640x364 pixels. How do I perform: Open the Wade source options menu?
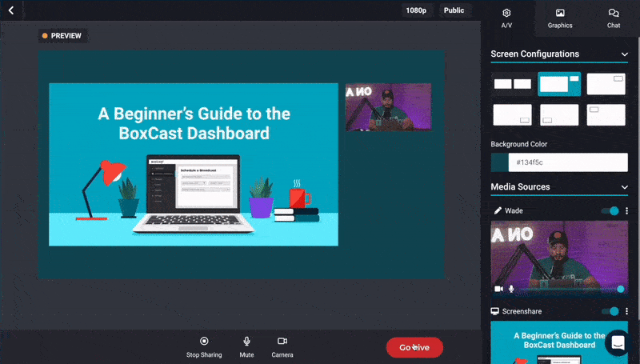pos(626,211)
